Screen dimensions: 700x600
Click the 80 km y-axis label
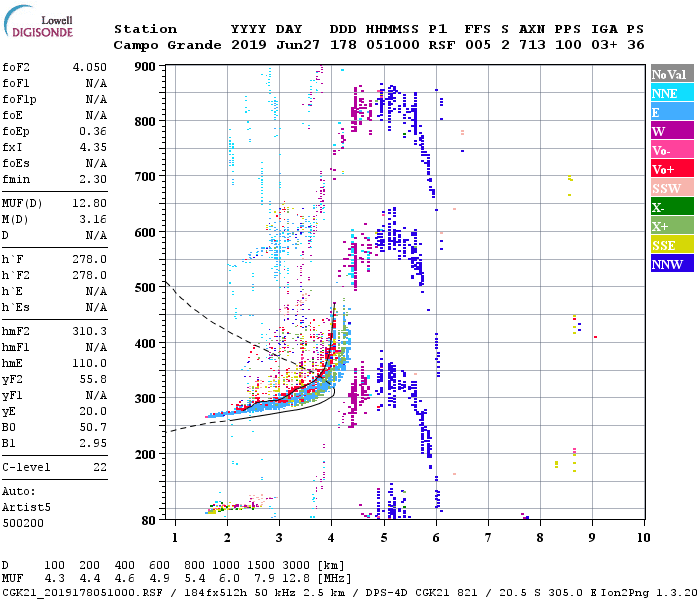(148, 520)
